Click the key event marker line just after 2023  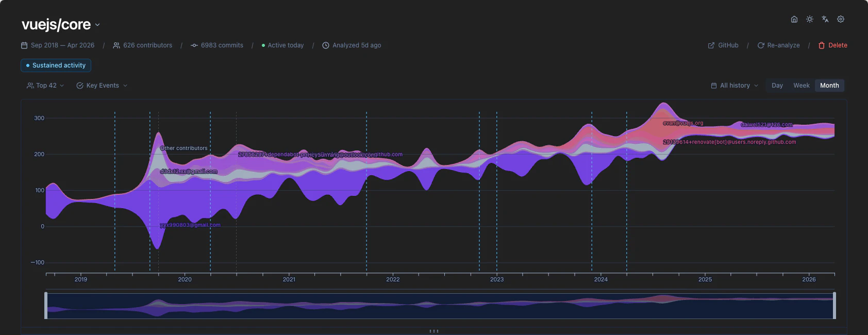click(x=497, y=191)
